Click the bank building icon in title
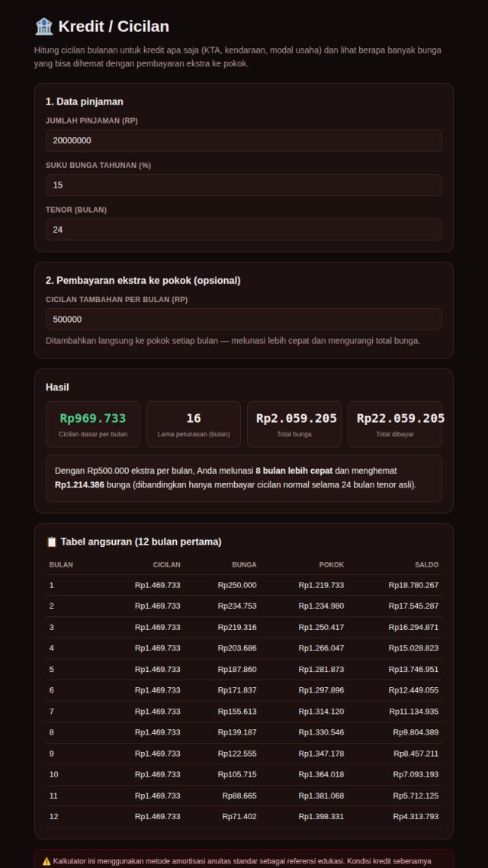The height and width of the screenshot is (868, 488). (43, 27)
